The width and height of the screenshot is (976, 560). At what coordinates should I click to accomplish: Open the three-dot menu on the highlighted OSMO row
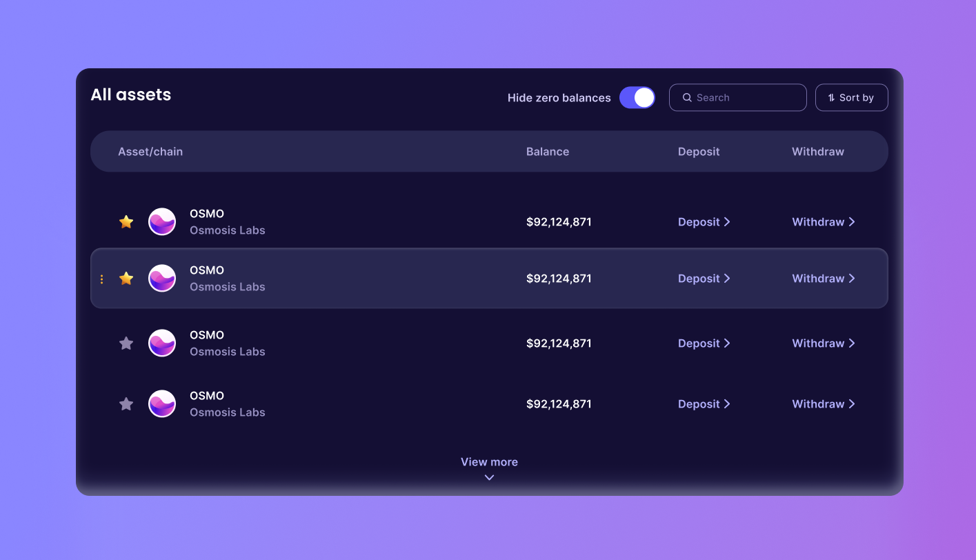[x=101, y=278]
